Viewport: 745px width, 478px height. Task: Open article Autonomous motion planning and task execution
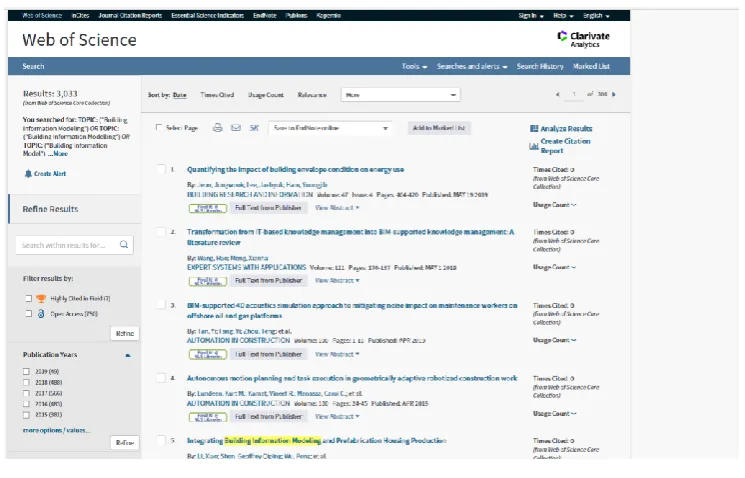pyautogui.click(x=352, y=379)
